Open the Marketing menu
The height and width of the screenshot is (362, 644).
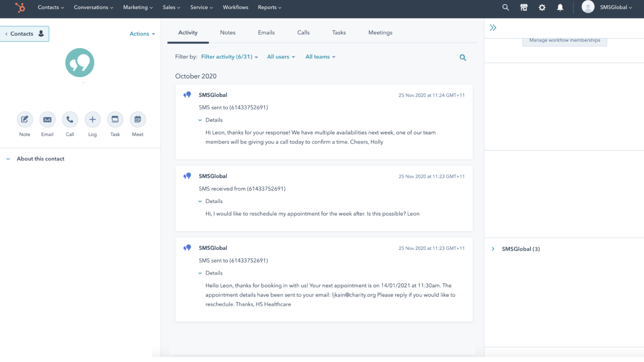(x=137, y=7)
